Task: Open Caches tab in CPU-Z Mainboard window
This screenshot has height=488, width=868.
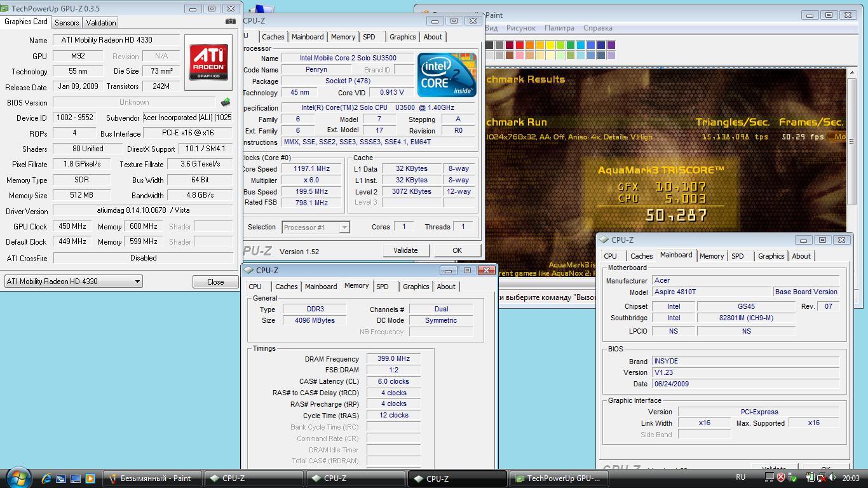Action: [x=642, y=256]
